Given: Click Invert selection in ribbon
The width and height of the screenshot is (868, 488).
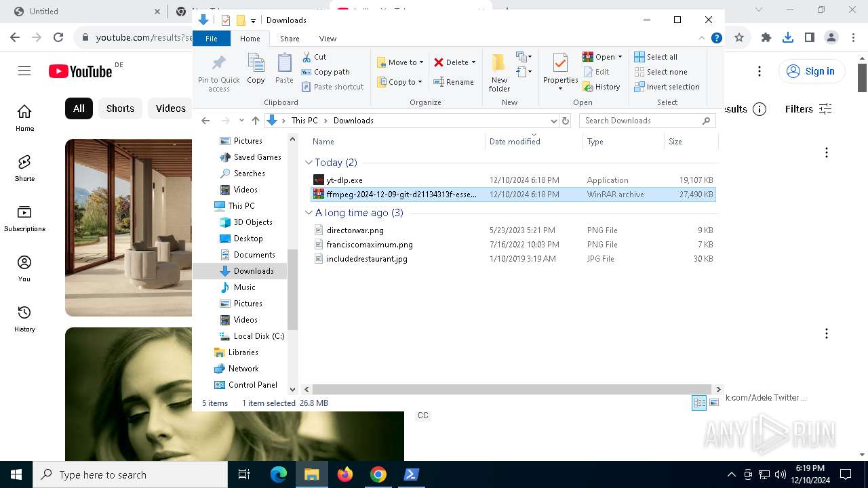Looking at the screenshot, I should coord(667,87).
